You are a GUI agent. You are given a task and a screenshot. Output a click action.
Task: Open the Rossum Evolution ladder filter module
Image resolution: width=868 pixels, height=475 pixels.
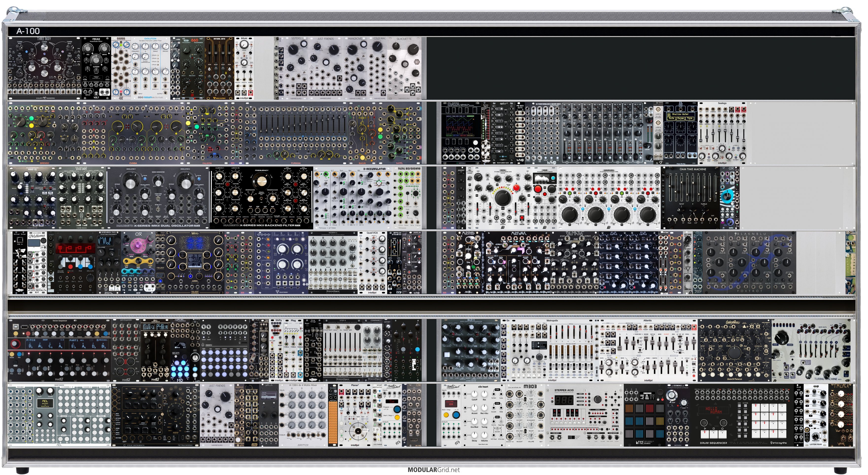(x=150, y=68)
